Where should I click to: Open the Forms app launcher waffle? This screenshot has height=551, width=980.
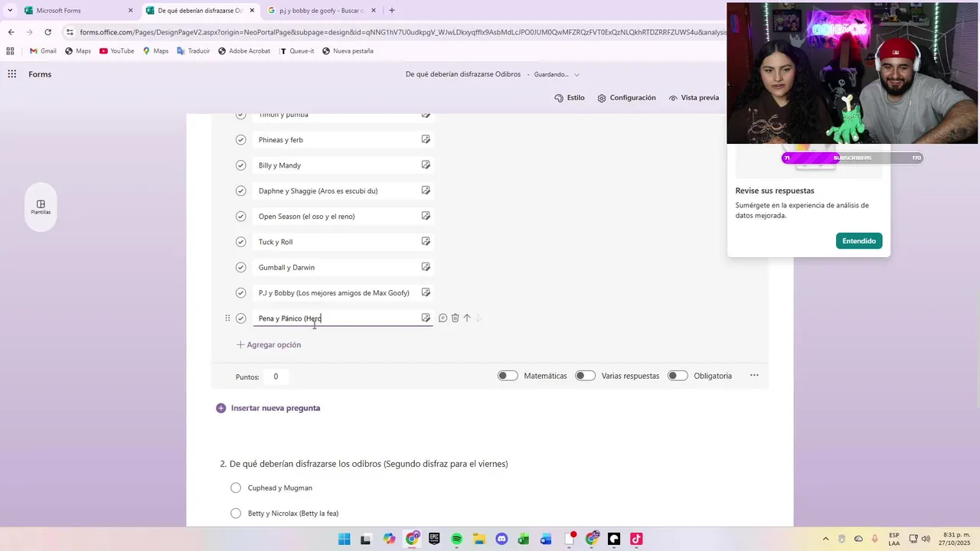point(12,74)
